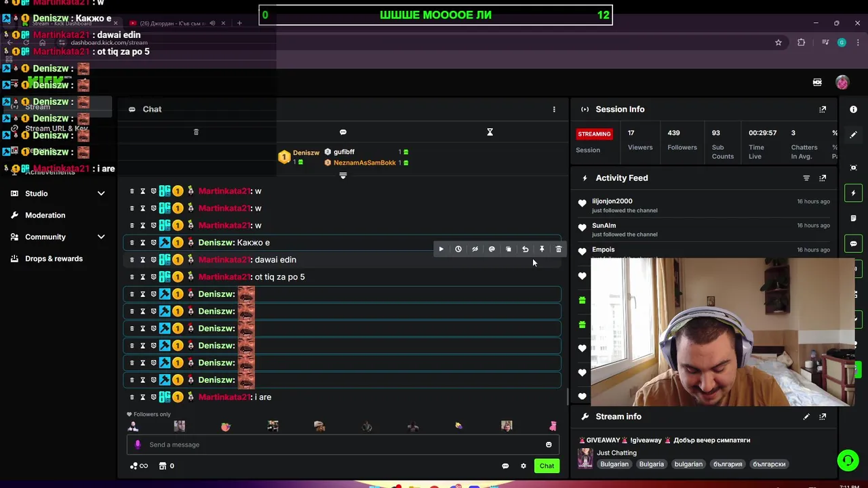Image resolution: width=868 pixels, height=488 pixels.
Task: Pin the message via the pin icon
Action: pos(542,249)
